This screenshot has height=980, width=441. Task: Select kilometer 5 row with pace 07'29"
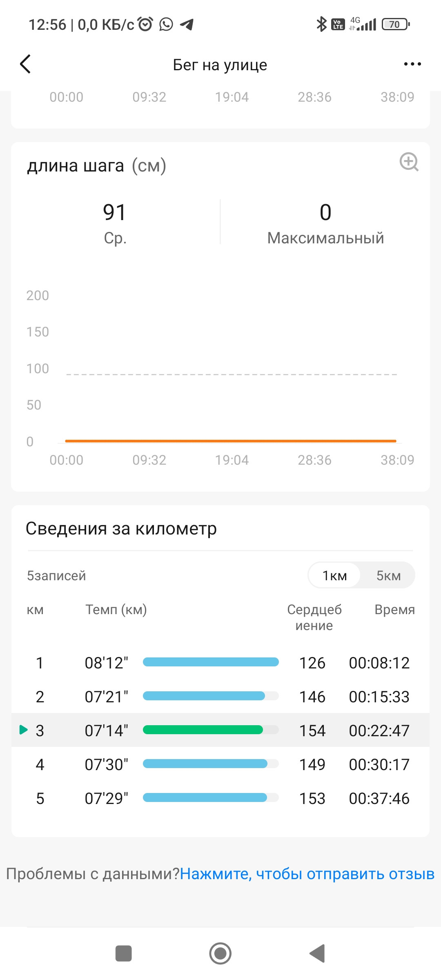pyautogui.click(x=220, y=798)
